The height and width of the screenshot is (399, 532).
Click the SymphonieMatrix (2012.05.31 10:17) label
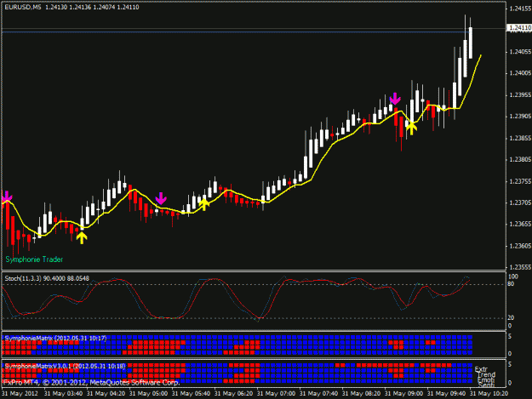(55, 339)
